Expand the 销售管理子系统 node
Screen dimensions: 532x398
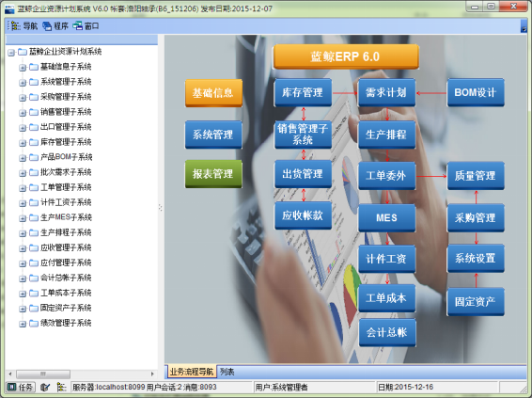(x=23, y=113)
